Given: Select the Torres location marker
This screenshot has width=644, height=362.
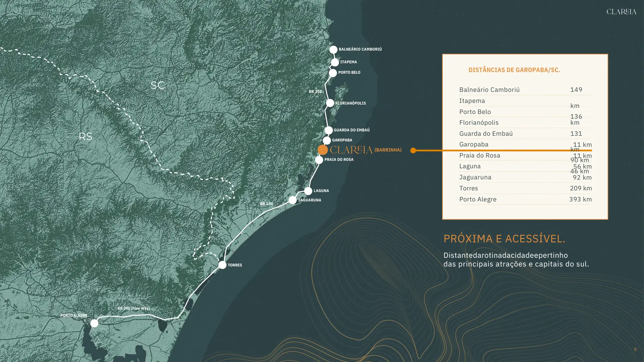Looking at the screenshot, I should 222,265.
